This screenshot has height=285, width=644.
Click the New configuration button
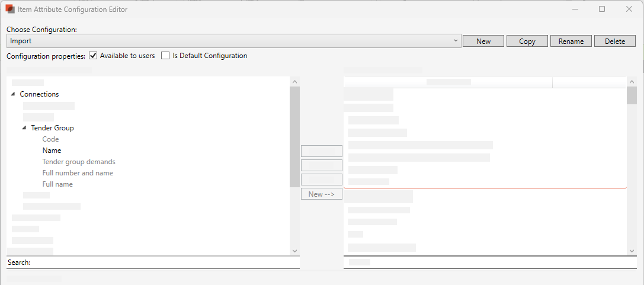[483, 41]
